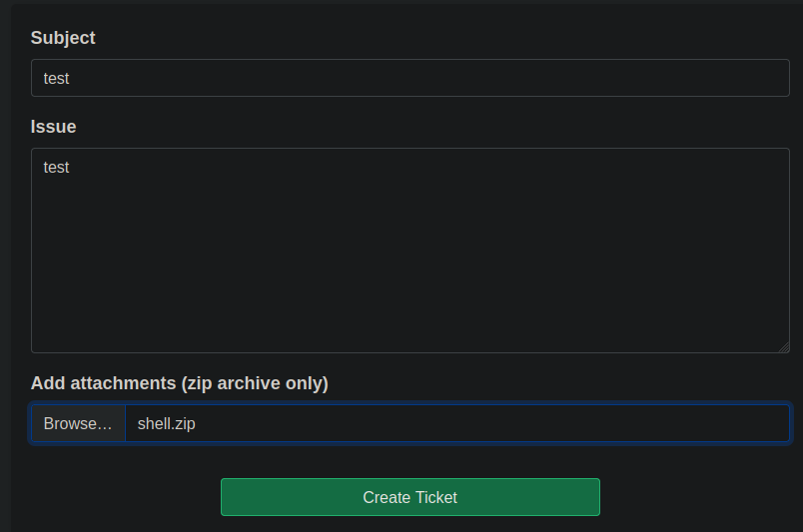Click the Issue label
This screenshot has width=803, height=532.
pos(54,127)
